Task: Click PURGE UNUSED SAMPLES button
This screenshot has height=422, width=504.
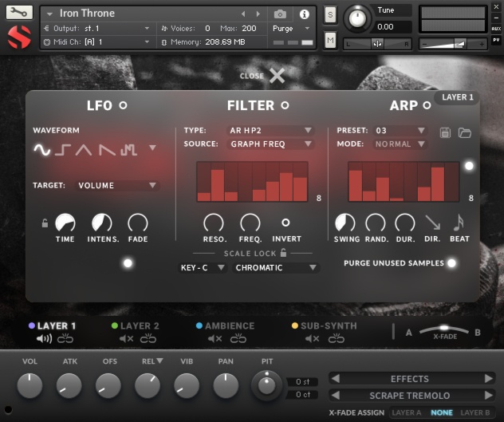Action: (451, 262)
